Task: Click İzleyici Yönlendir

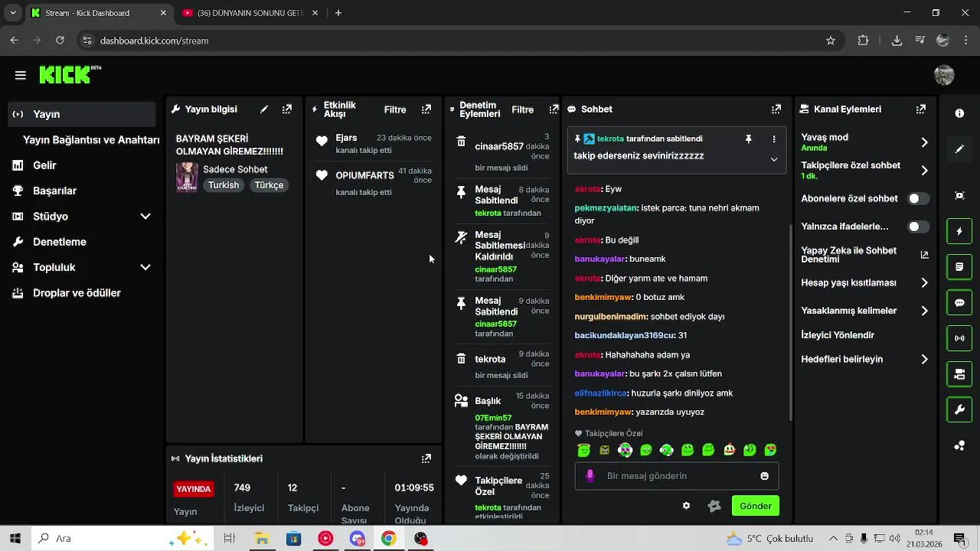Action: click(838, 335)
